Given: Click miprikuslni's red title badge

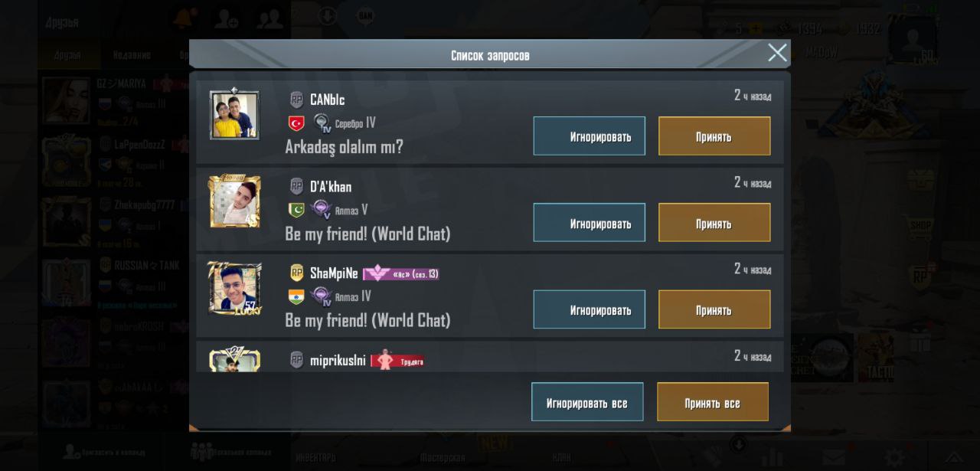Looking at the screenshot, I should (x=397, y=360).
